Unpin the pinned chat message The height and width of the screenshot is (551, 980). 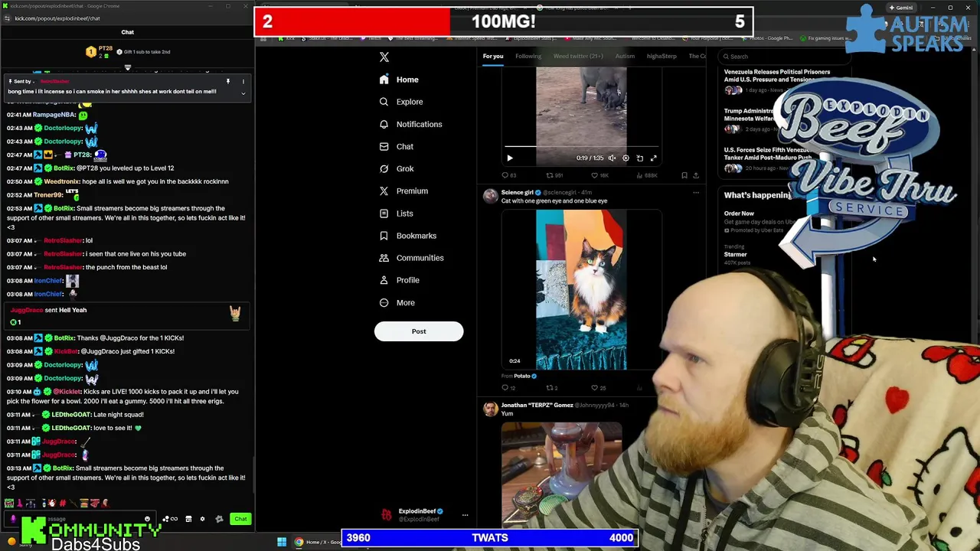[x=227, y=81]
